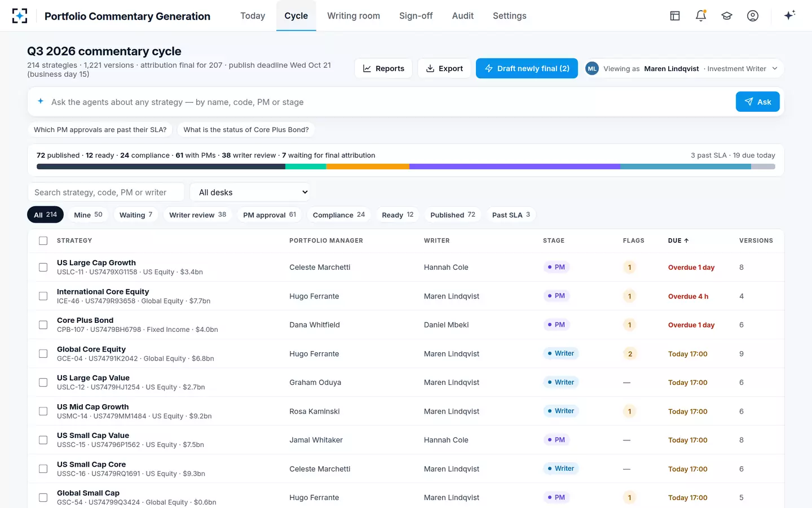Screen dimensions: 812x508
Task: Click the dark published segment of progress bar
Action: [x=161, y=167]
